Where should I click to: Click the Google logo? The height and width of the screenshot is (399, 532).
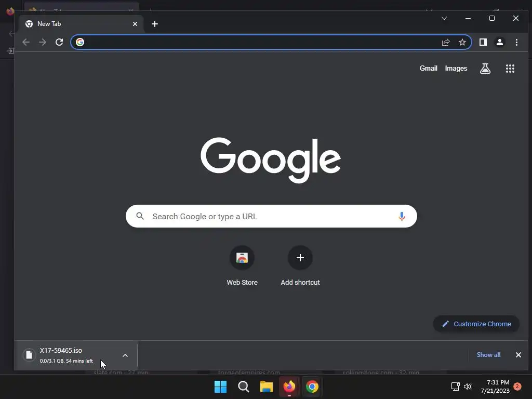[x=270, y=160]
